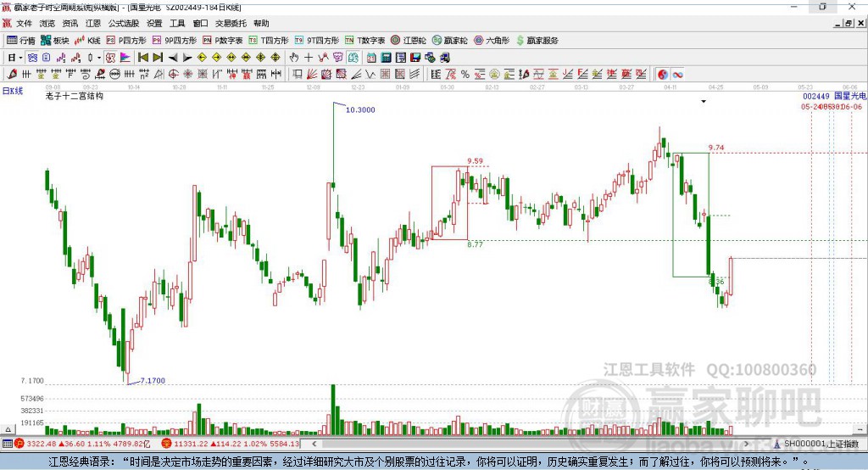Open the 工具 menu
Viewport: 868px width, 470px height.
tap(177, 23)
